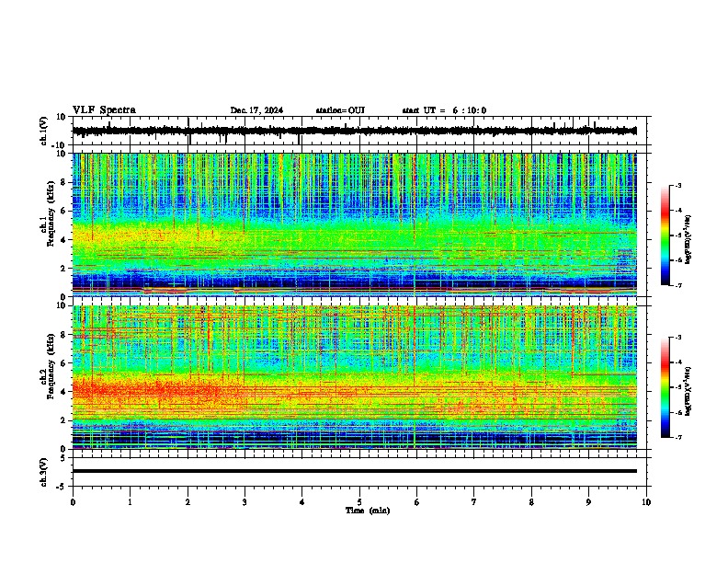Click the time axis tick label '4'
Screen dimensions: 728x563
point(301,502)
